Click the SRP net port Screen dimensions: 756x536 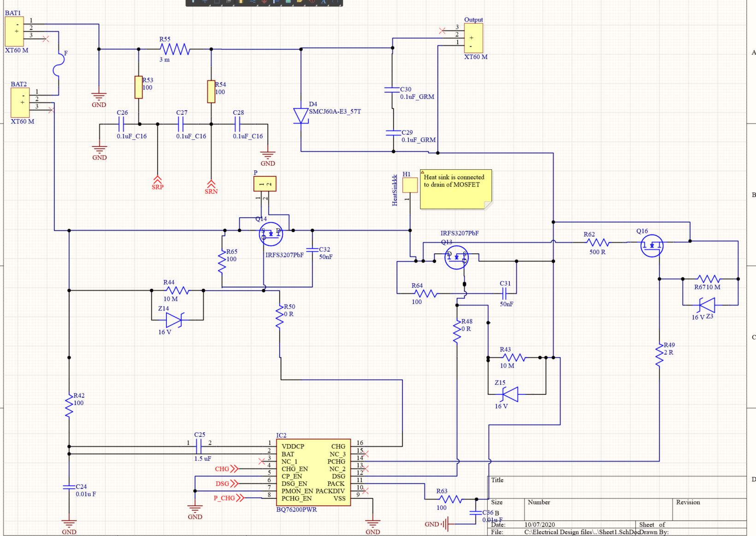(x=158, y=182)
